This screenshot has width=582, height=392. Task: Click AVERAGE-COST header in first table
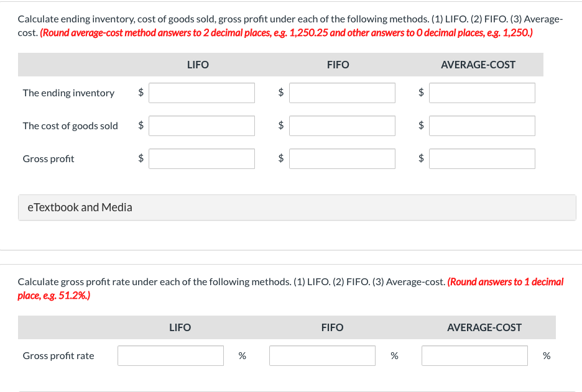click(478, 65)
